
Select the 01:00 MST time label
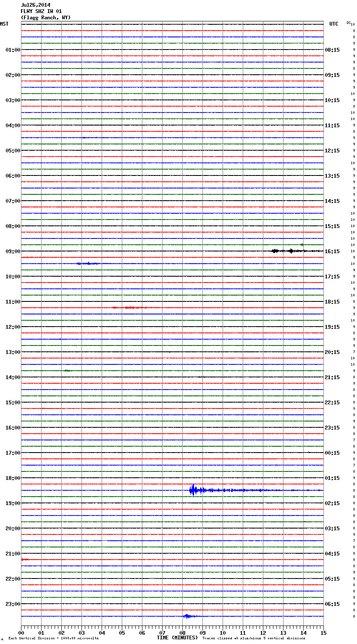click(13, 50)
